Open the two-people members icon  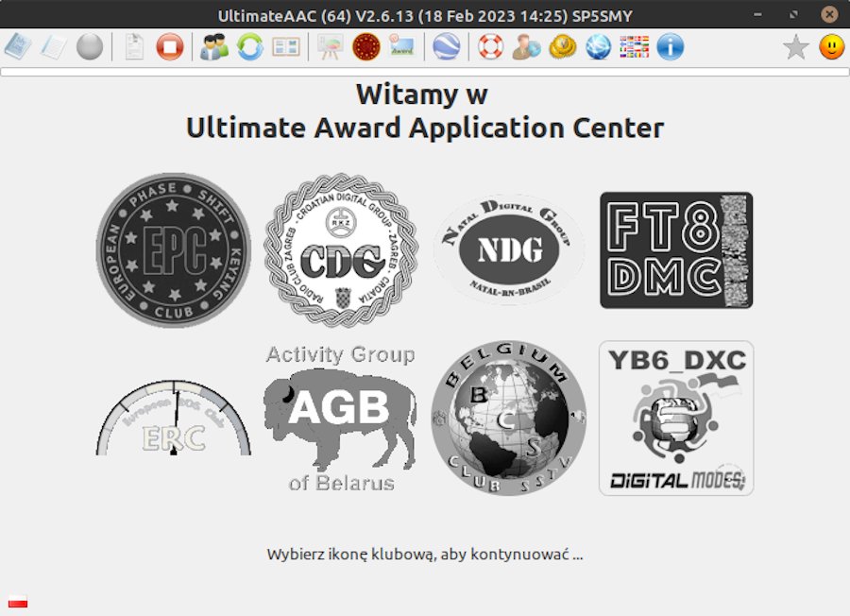[213, 46]
